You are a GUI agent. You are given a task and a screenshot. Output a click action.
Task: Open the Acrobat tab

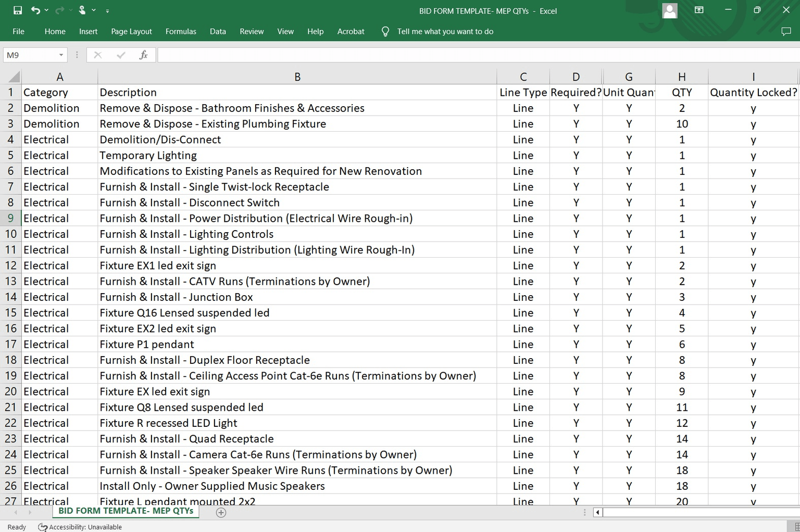pos(351,31)
